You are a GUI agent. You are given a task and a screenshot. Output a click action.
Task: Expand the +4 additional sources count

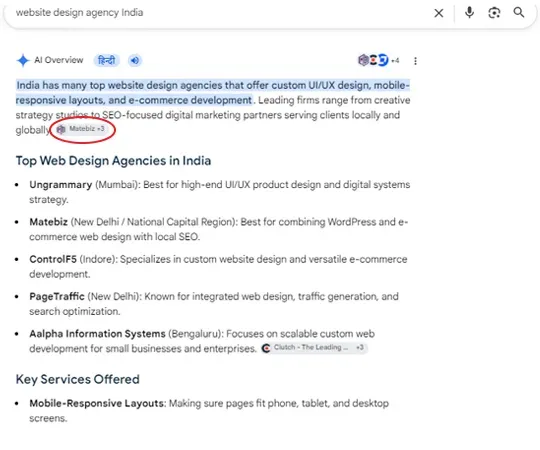pyautogui.click(x=395, y=61)
